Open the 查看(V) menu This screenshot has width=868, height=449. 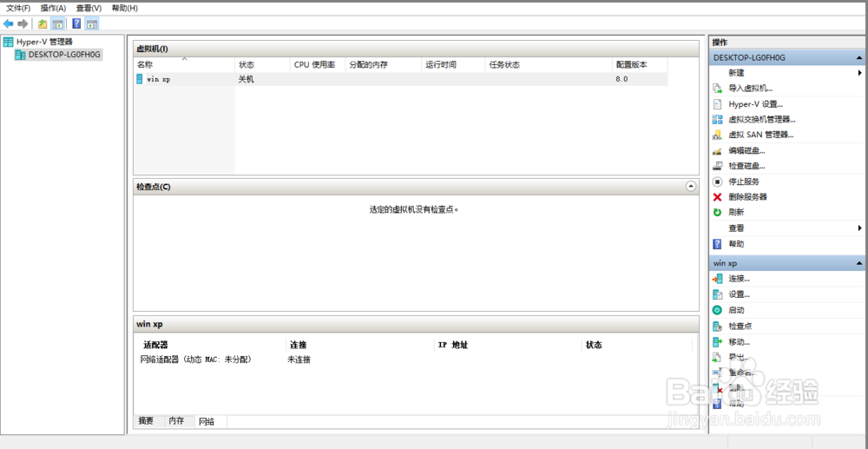point(89,9)
